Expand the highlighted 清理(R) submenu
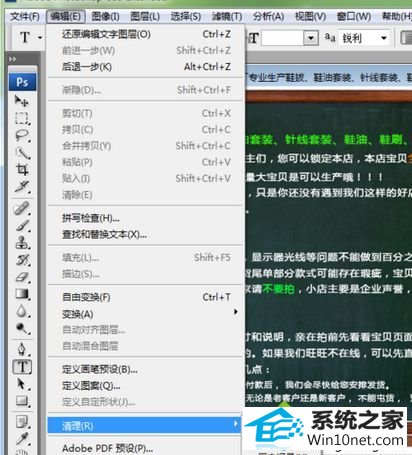 (144, 425)
